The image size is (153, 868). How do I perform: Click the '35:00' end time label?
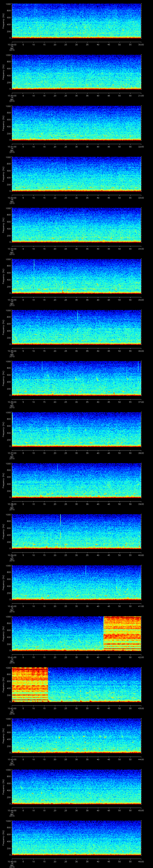click(x=141, y=300)
